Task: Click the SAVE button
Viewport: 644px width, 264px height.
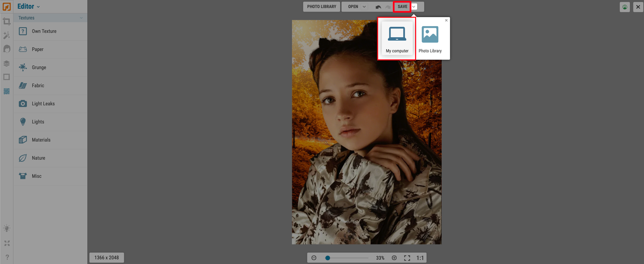Action: pos(403,7)
